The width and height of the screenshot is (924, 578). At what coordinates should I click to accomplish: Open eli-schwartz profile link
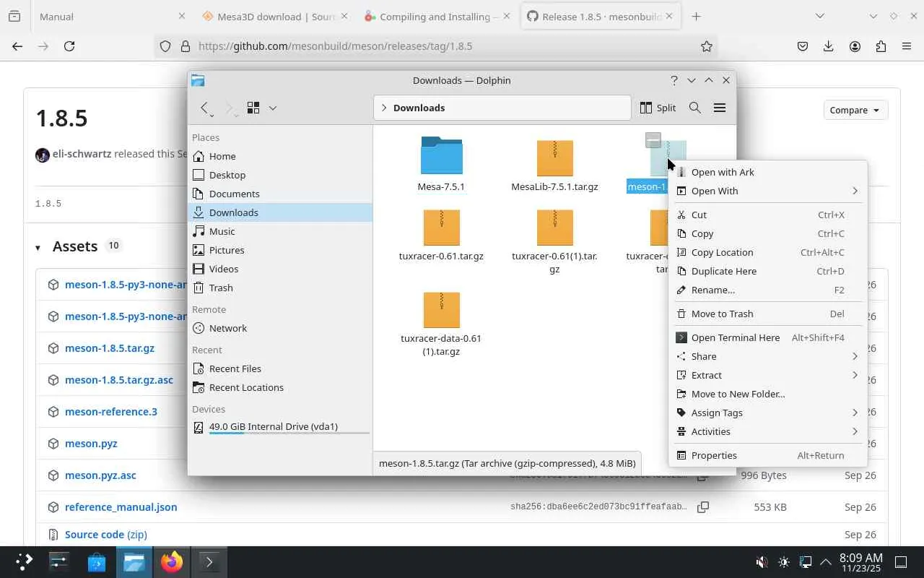[x=82, y=154]
